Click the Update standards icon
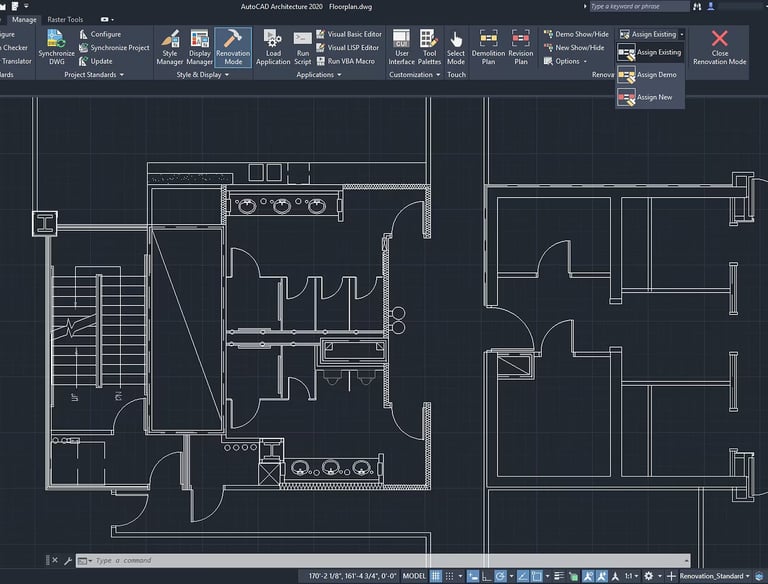 point(83,61)
